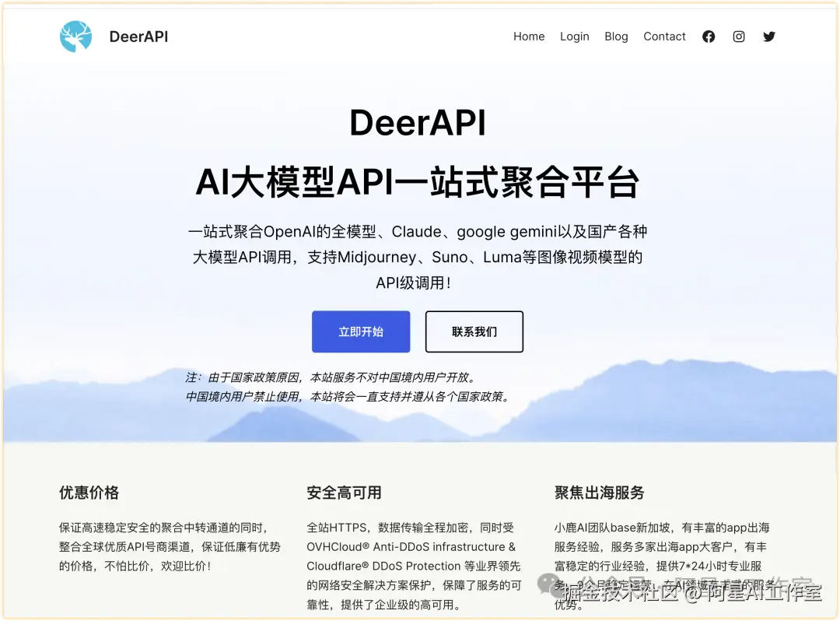Click the line 中国境内用户禁止使用
840x621 pixels.
(348, 397)
